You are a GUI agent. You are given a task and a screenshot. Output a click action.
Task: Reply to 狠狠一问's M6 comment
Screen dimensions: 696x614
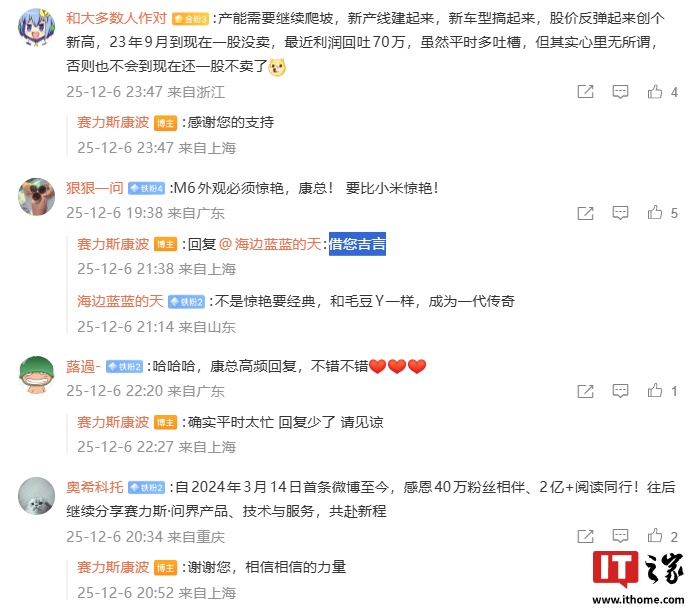pyautogui.click(x=620, y=213)
